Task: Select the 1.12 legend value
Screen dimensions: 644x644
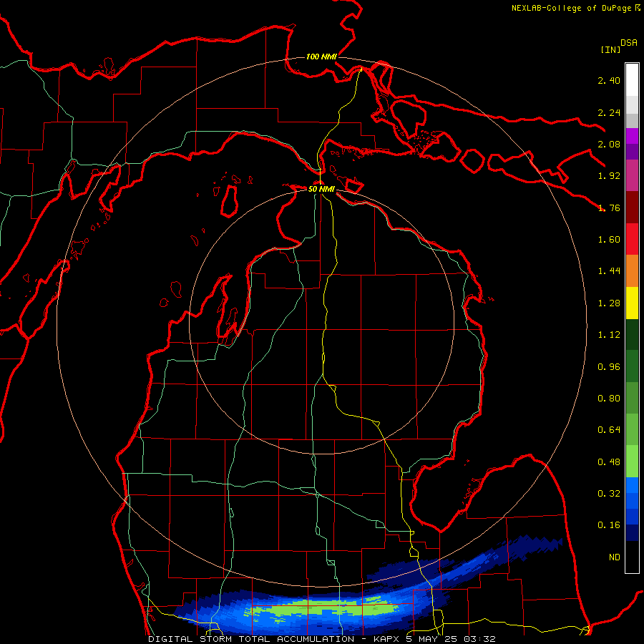Action: pyautogui.click(x=609, y=335)
